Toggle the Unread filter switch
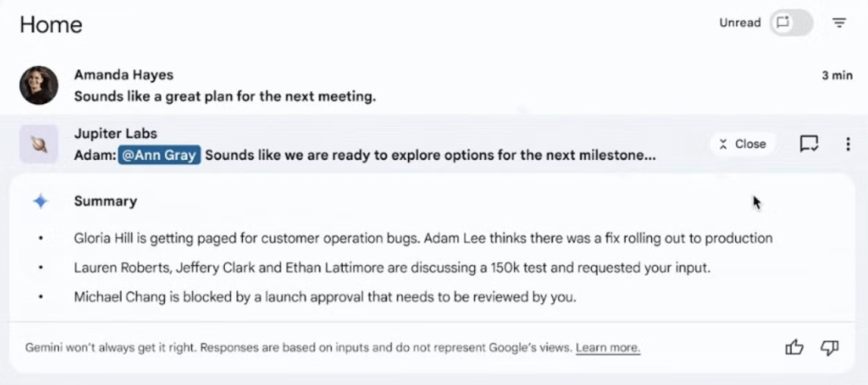868x385 pixels. point(791,23)
